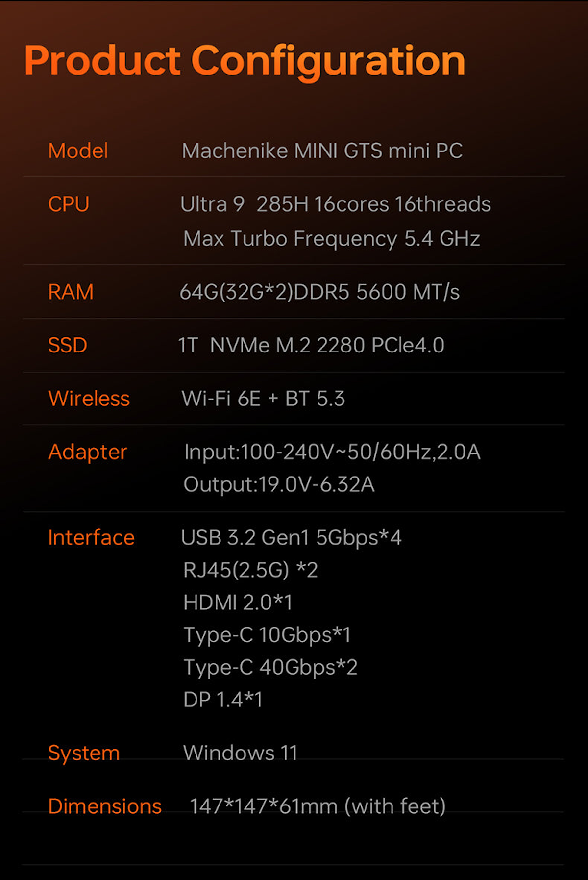588x880 pixels.
Task: Select the Machenike MINI GTS mini PC text
Action: pyautogui.click(x=322, y=151)
